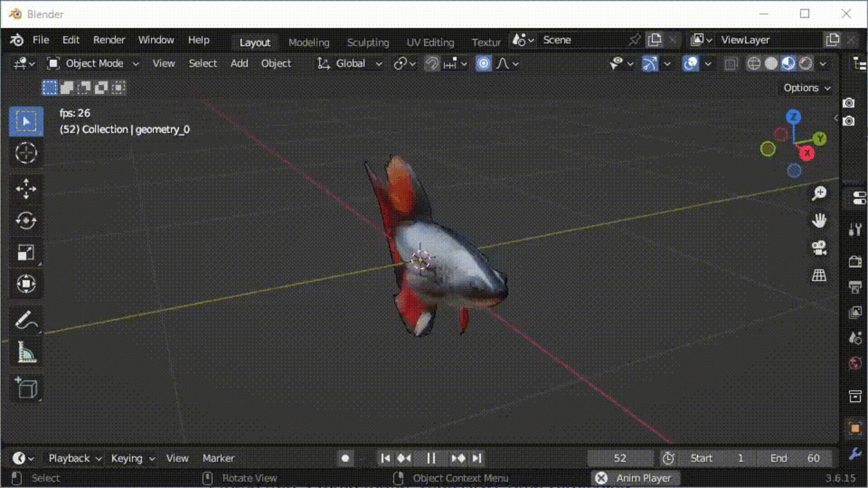Click the current frame field showing 52
The height and width of the screenshot is (488, 868).
[x=620, y=458]
